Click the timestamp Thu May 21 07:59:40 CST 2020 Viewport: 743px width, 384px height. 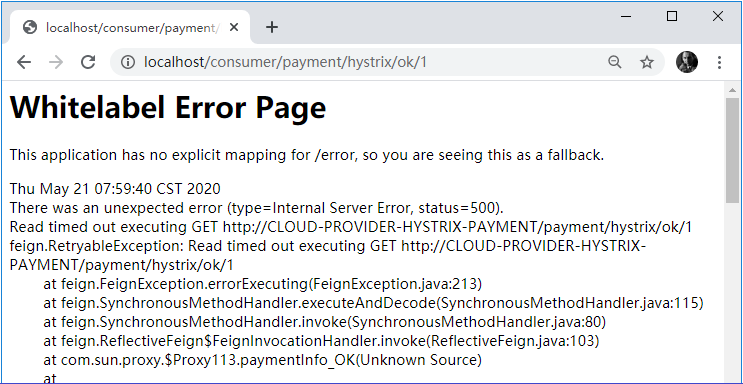tap(115, 189)
